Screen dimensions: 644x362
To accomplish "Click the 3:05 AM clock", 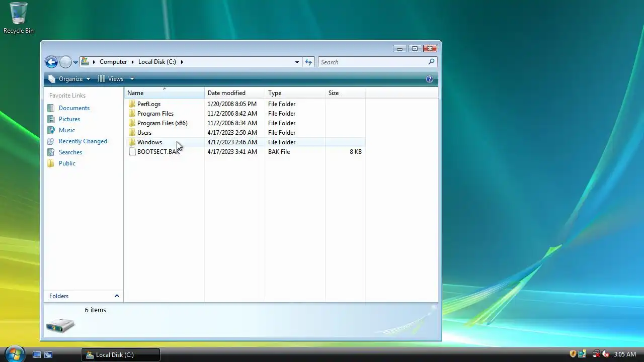I will (625, 354).
